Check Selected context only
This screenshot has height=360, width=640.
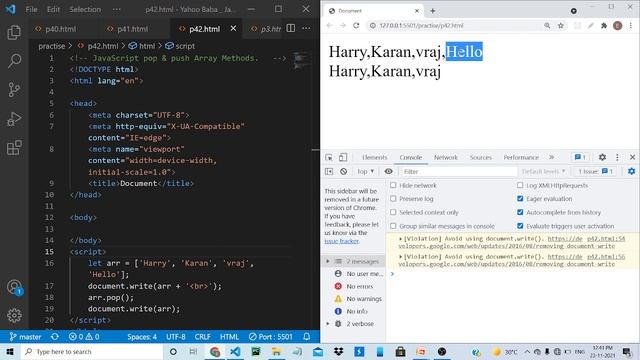click(393, 212)
